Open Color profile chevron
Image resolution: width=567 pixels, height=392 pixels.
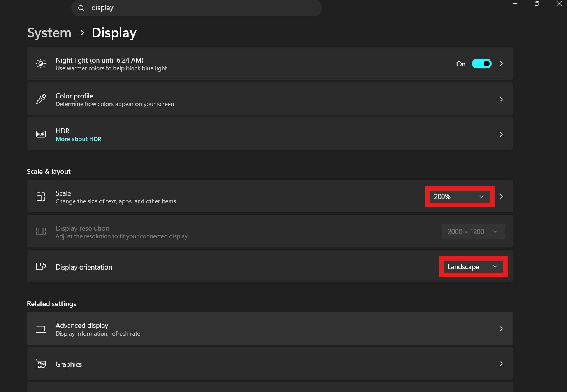(501, 99)
